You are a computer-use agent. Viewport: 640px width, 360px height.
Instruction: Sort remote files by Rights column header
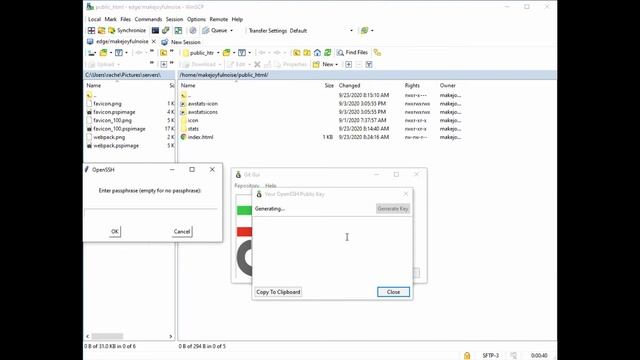[412, 85]
